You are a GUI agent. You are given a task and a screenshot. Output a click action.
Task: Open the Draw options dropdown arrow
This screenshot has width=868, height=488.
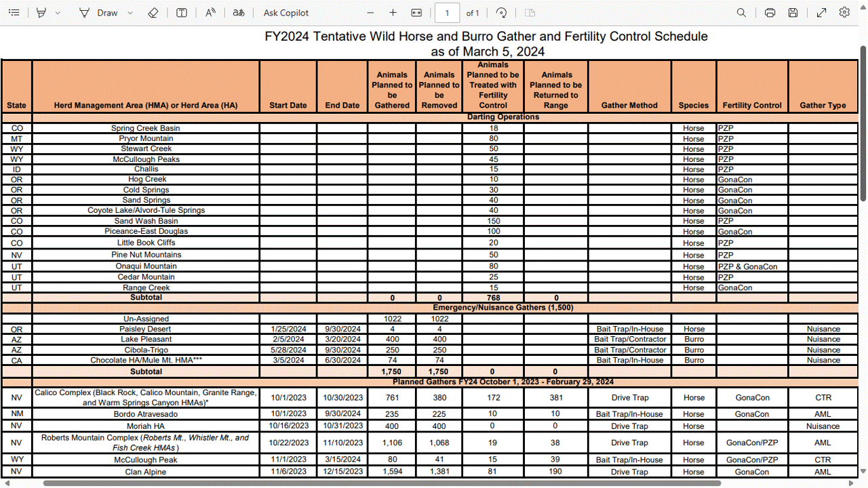pos(130,13)
